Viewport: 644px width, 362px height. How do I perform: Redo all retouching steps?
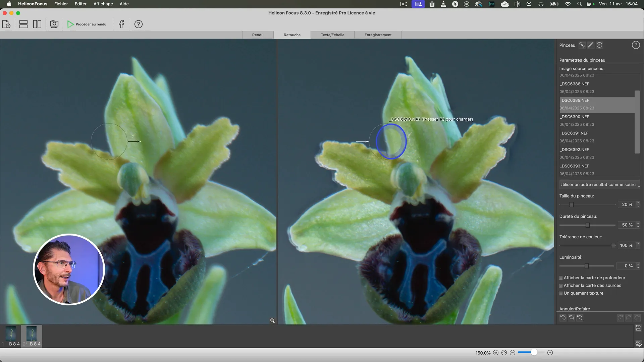(637, 318)
